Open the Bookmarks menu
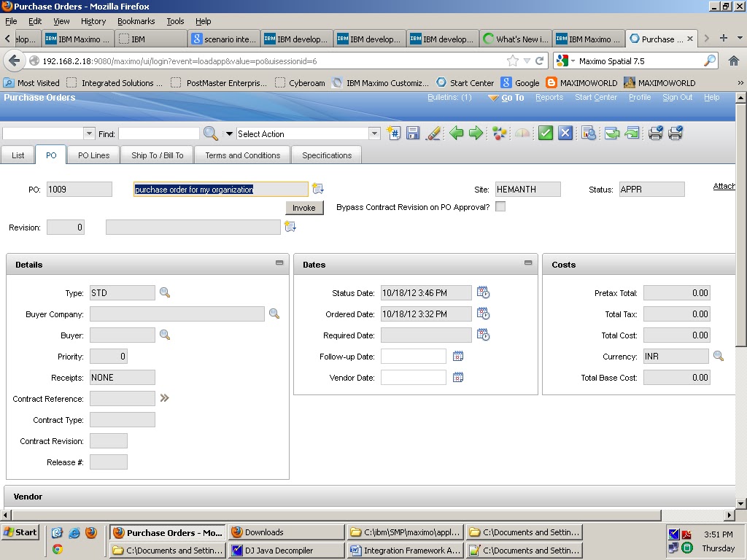Screen dimensions: 747x560 coord(136,21)
